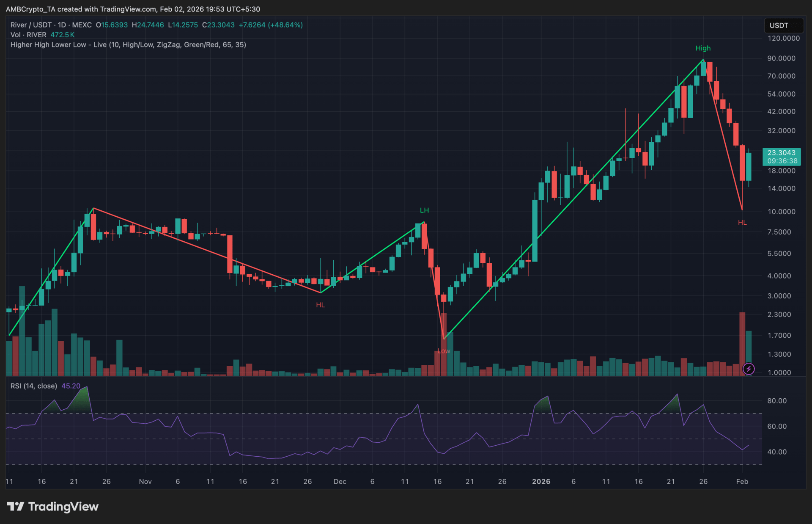Click the 2026 label on the time axis
This screenshot has height=524, width=812.
541,481
